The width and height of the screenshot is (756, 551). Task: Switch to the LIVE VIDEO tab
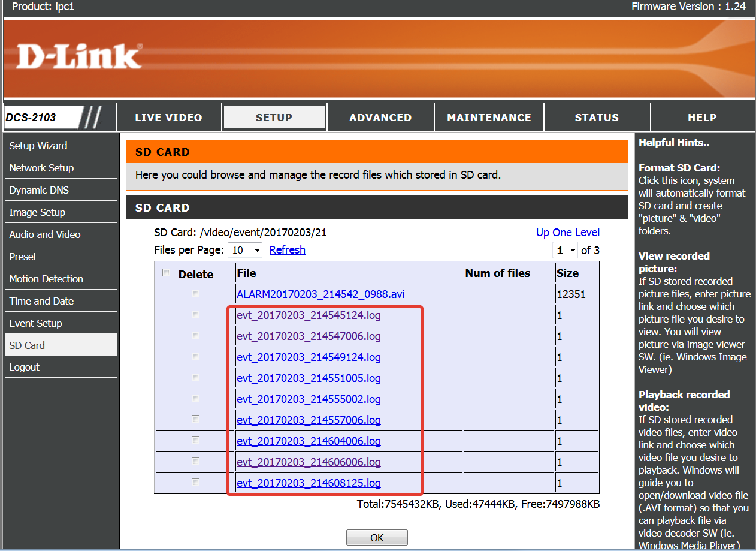168,118
